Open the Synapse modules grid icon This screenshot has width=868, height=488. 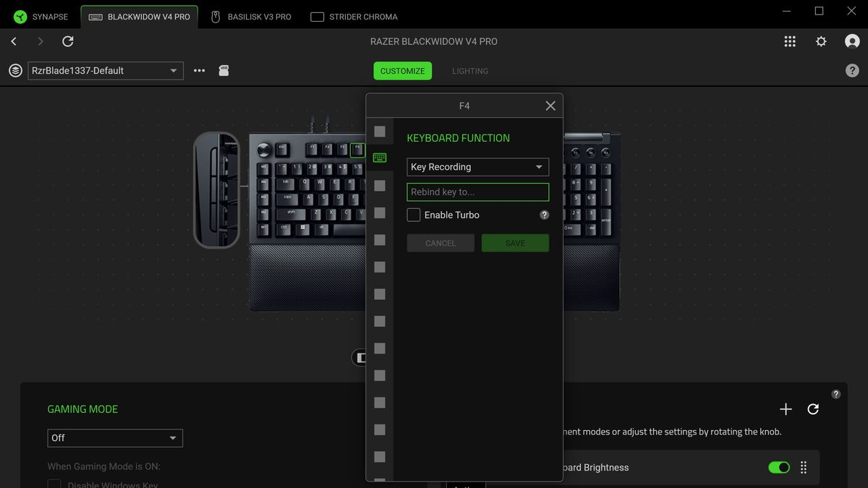coord(790,41)
